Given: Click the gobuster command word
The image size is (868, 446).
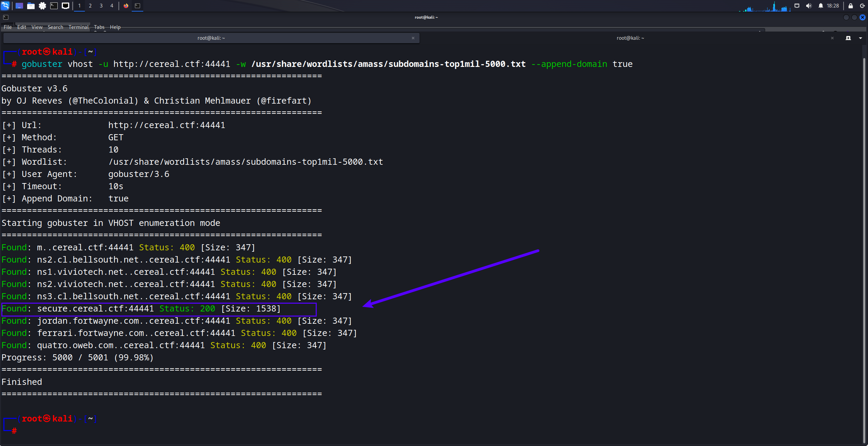Looking at the screenshot, I should pos(42,64).
